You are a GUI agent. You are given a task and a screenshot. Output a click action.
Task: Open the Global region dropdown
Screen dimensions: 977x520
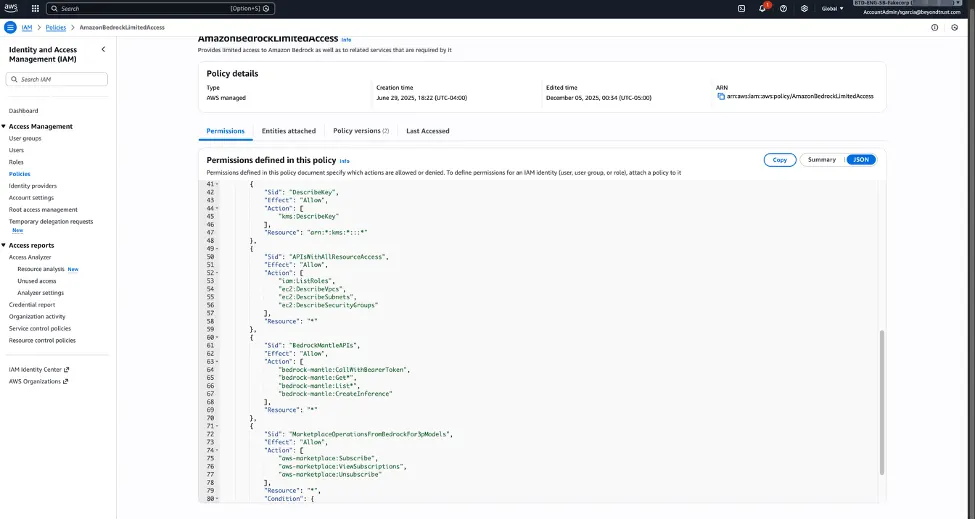click(x=832, y=9)
